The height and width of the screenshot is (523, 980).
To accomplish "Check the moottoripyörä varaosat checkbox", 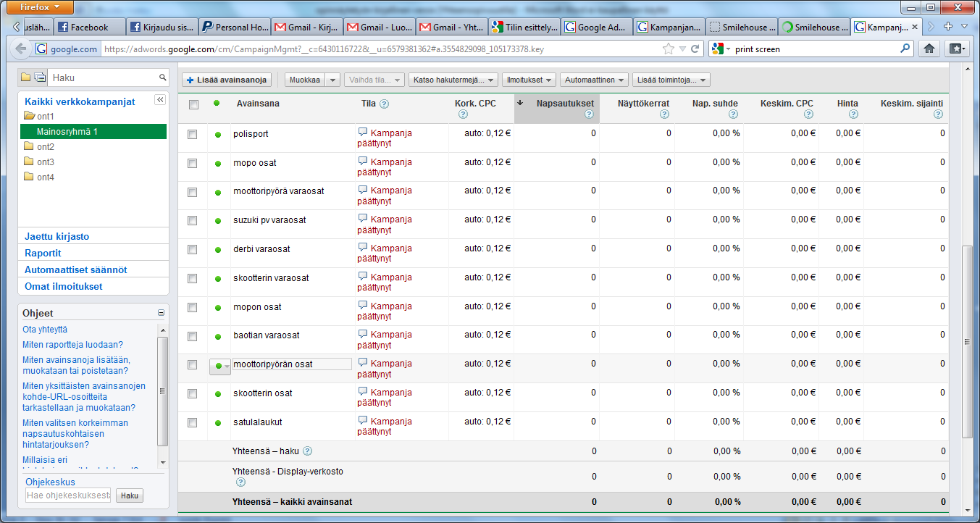I will [192, 193].
